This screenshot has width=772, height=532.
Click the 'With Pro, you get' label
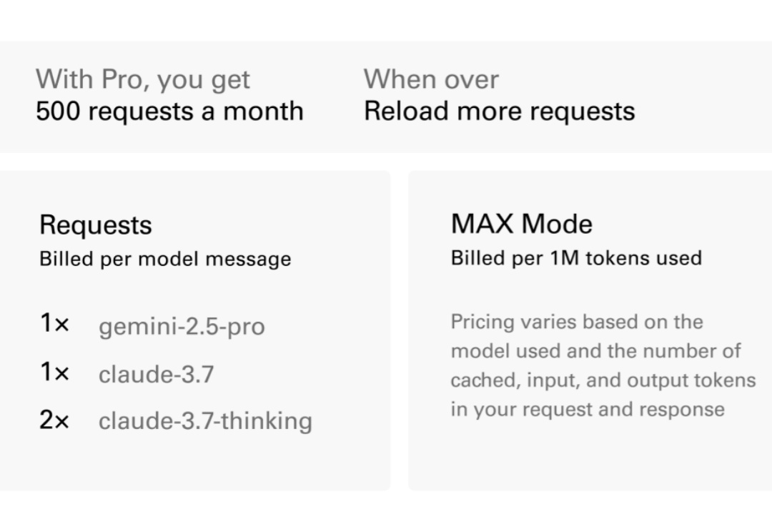pyautogui.click(x=143, y=80)
